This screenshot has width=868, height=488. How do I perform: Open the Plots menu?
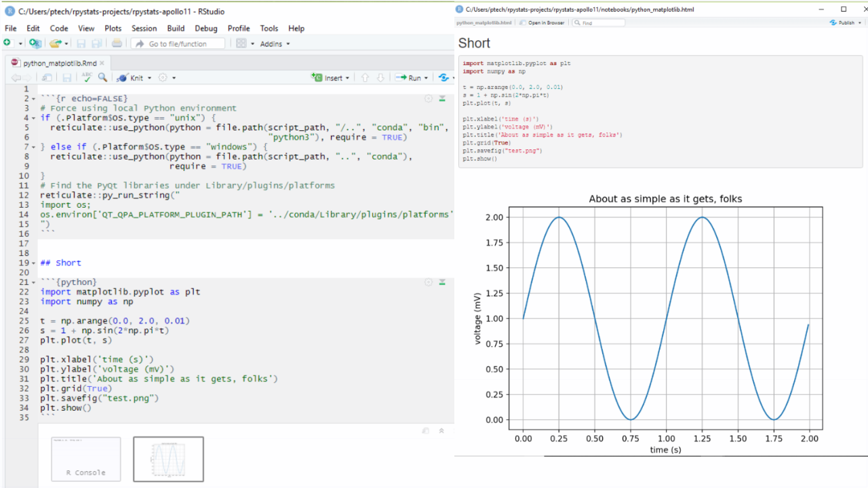[x=113, y=29]
